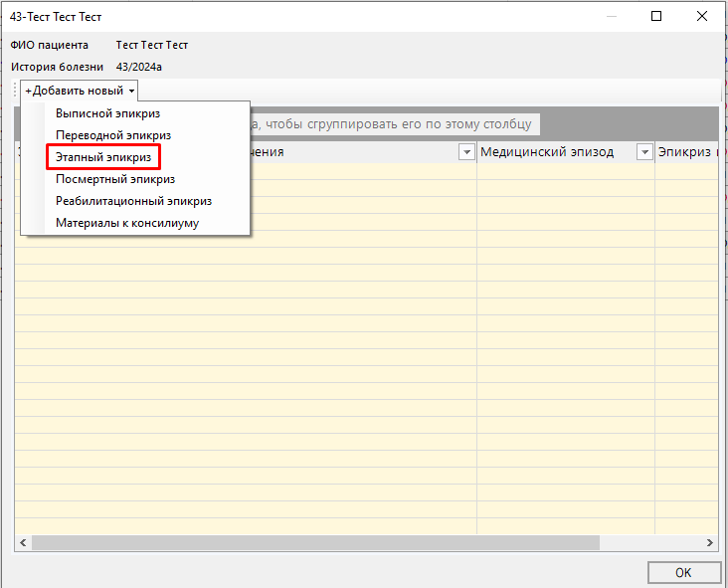Viewport: 728px width, 588px height.
Task: Select "Выписной эпикриз" from the menu
Action: click(107, 114)
